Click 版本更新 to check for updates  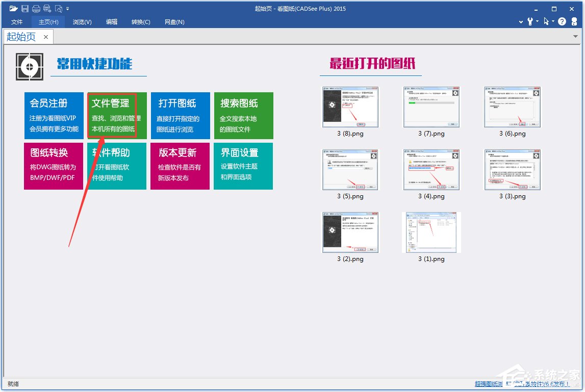click(180, 166)
